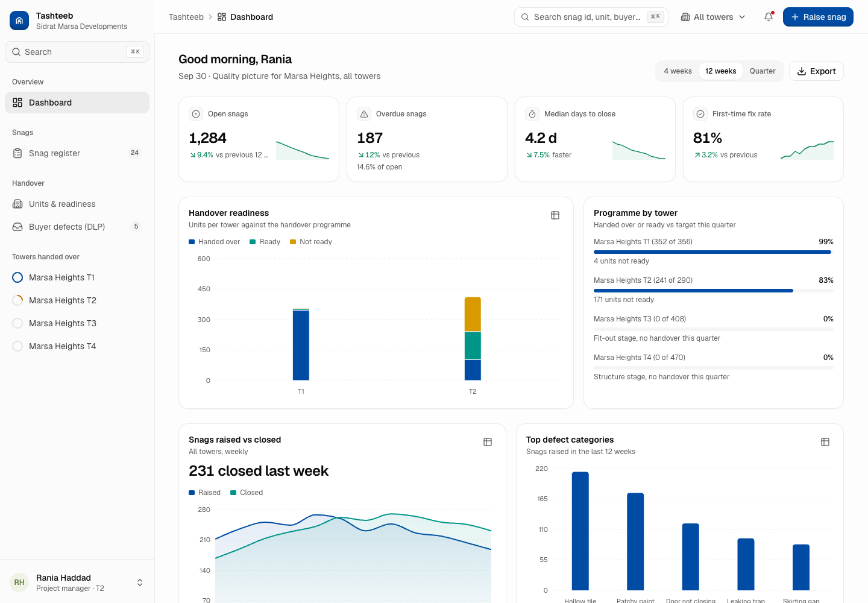
Task: Click "171 units not ready" text
Action: pyautogui.click(x=624, y=300)
